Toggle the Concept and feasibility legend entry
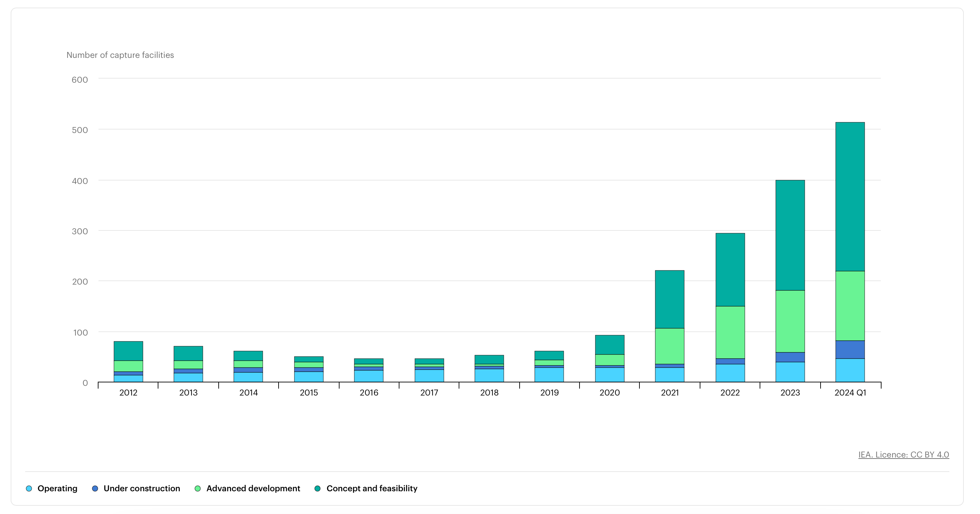This screenshot has height=514, width=980. pyautogui.click(x=372, y=489)
